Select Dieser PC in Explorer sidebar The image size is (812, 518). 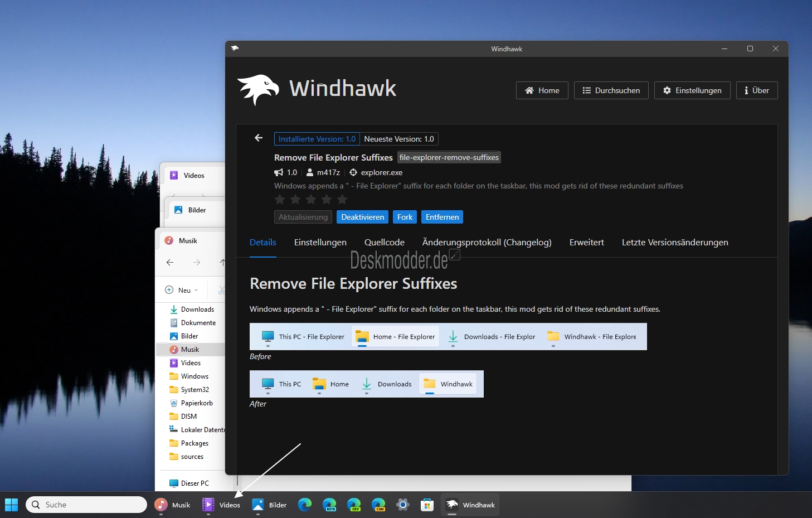[x=191, y=483]
